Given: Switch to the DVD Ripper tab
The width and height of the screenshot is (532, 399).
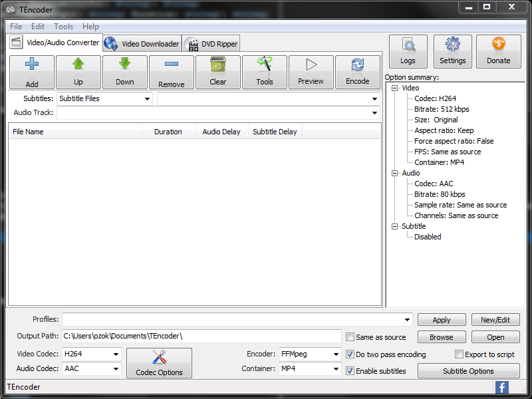Looking at the screenshot, I should [x=211, y=44].
